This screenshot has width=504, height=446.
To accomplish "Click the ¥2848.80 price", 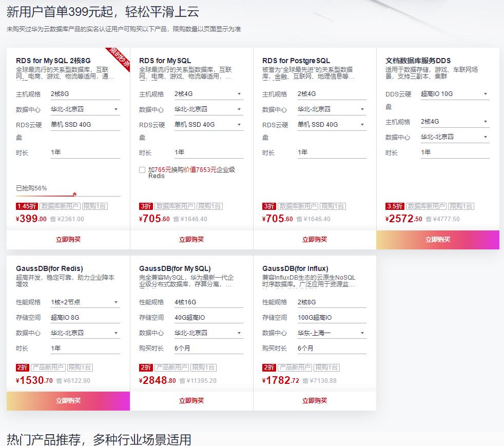I will click(158, 380).
